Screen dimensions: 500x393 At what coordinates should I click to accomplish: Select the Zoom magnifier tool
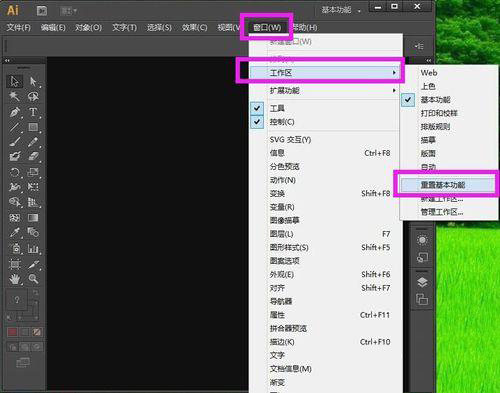click(x=33, y=279)
